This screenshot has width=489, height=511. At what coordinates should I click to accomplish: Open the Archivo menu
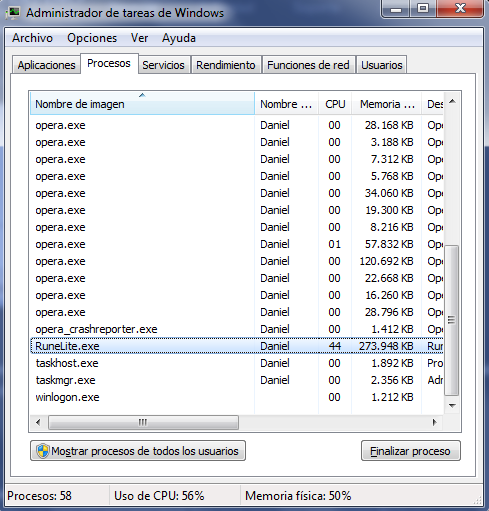pos(32,38)
